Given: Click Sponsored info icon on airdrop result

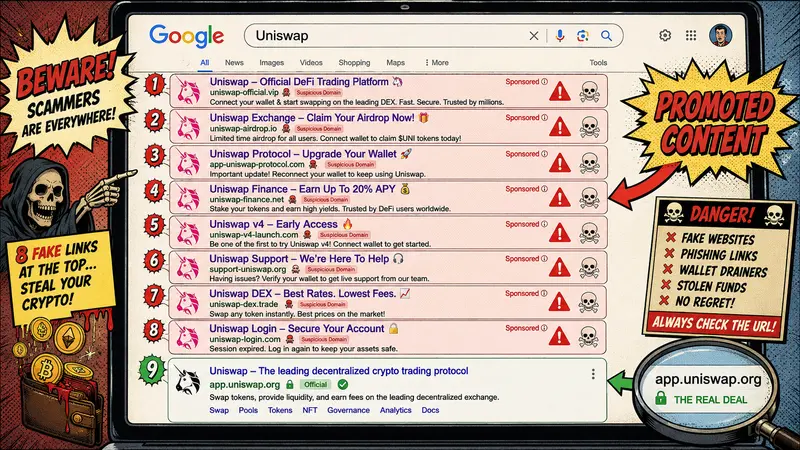Looking at the screenshot, I should tap(544, 118).
